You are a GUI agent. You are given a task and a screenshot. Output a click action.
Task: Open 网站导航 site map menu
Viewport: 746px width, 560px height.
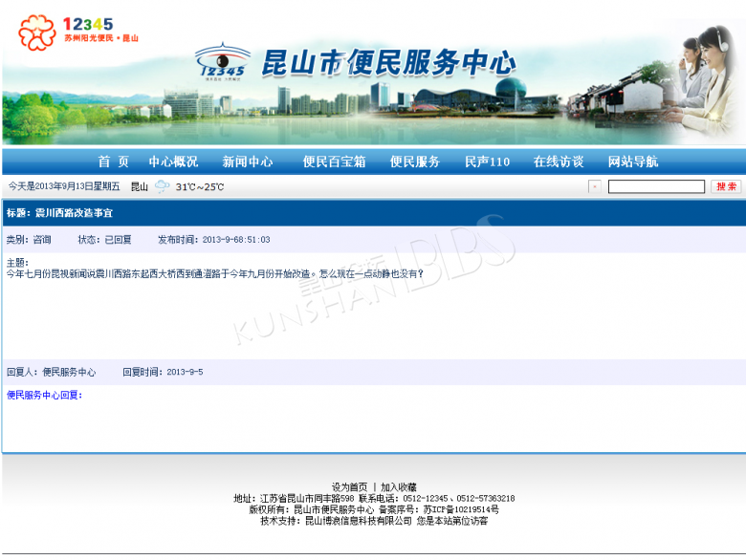coord(633,162)
